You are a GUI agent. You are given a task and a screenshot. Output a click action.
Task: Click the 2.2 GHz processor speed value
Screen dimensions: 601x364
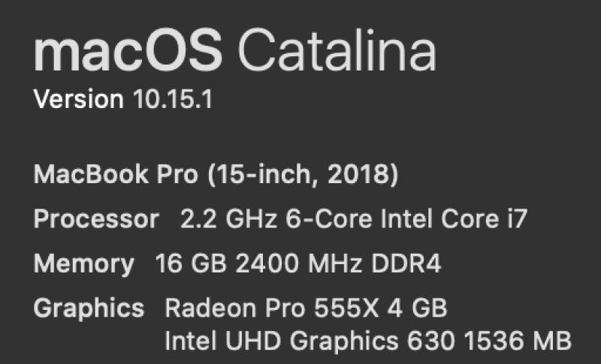coord(228,219)
